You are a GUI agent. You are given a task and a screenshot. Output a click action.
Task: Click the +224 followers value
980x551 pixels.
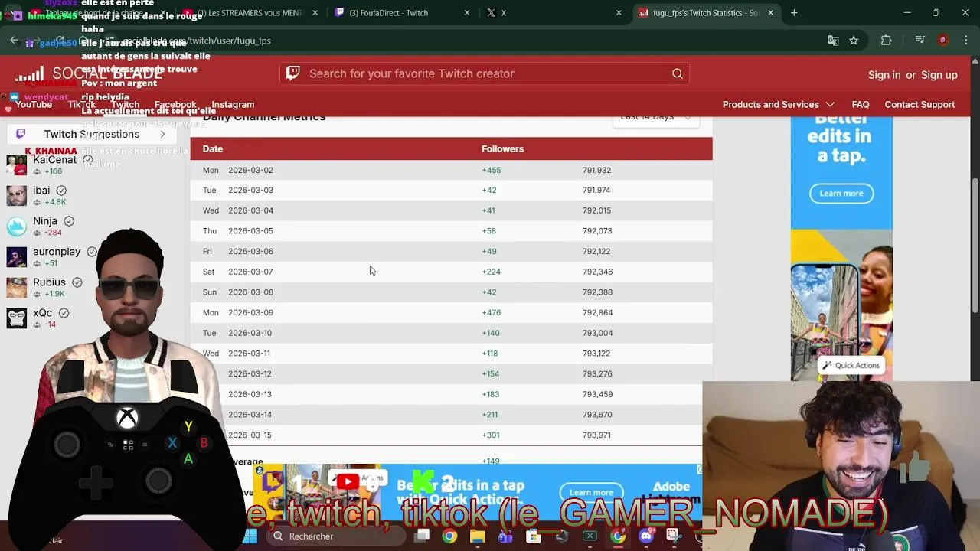[x=491, y=272]
